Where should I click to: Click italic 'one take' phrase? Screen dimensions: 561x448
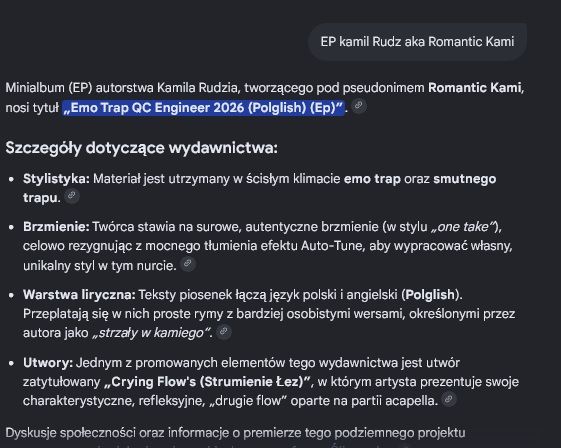tap(463, 227)
